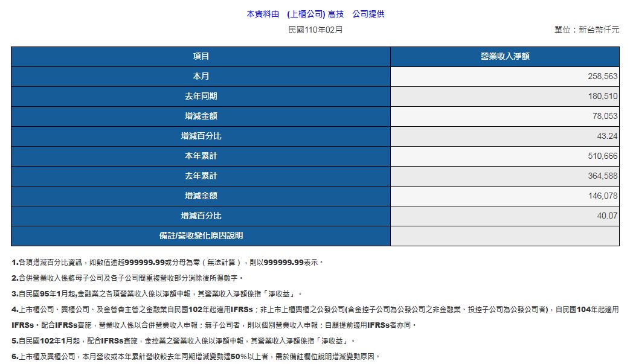Click the 本年累計 row label

click(201, 156)
